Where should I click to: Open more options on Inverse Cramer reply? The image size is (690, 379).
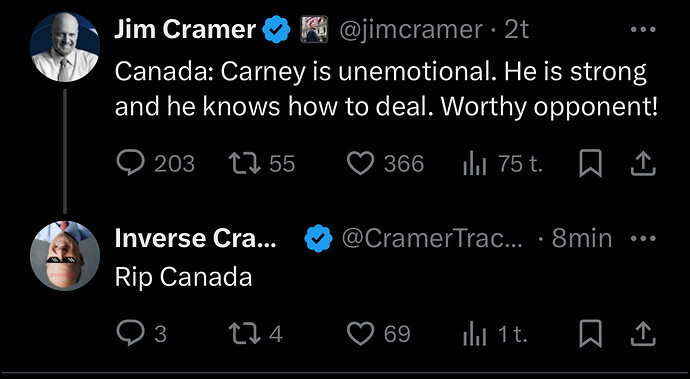click(643, 239)
